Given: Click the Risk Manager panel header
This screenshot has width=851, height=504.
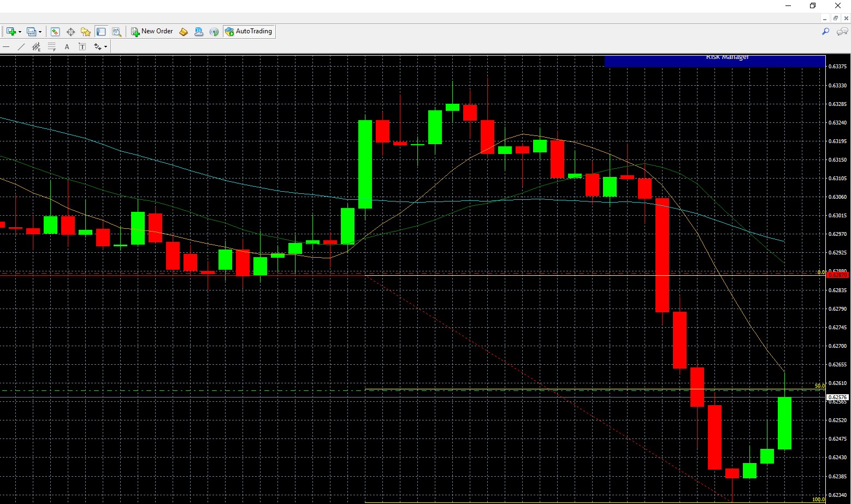Looking at the screenshot, I should 715,61.
